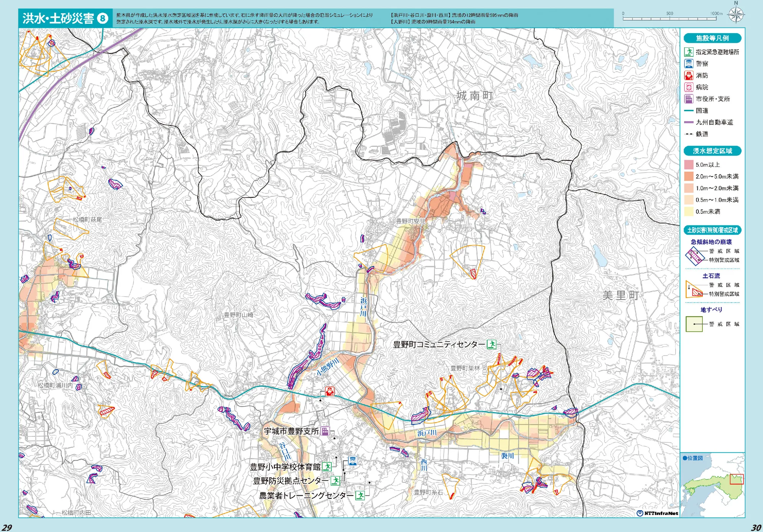This screenshot has width=763, height=532.
Task: Click the red fire station icon on the map
Action: (329, 391)
